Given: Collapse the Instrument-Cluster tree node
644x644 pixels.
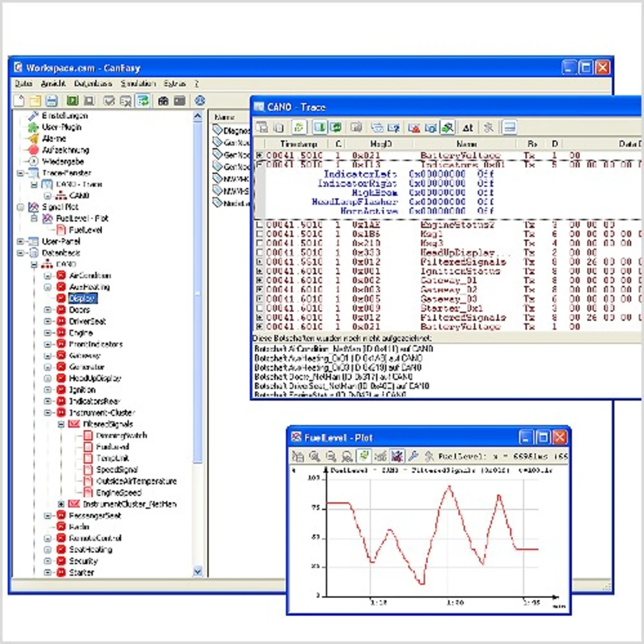Looking at the screenshot, I should coord(48,413).
